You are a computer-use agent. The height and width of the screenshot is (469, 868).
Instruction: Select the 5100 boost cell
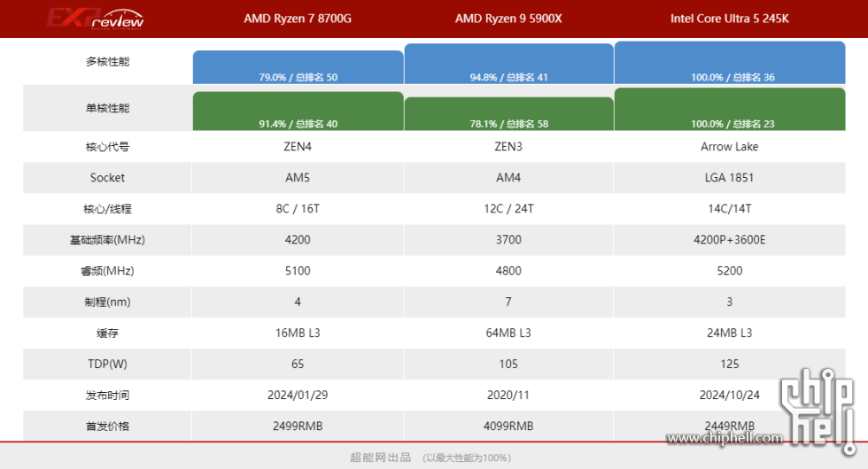pos(298,271)
